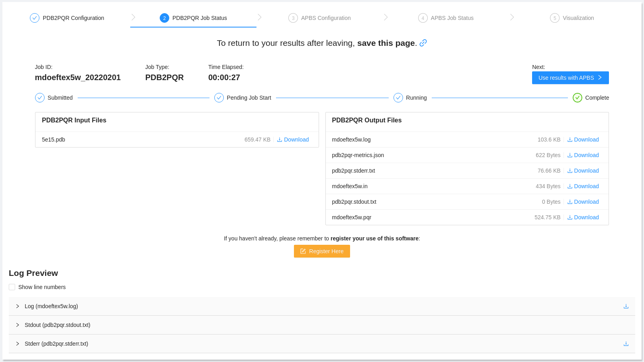Screen dimensions: 644x362
Task: Click download icon for Stderr preview row
Action: point(626,344)
